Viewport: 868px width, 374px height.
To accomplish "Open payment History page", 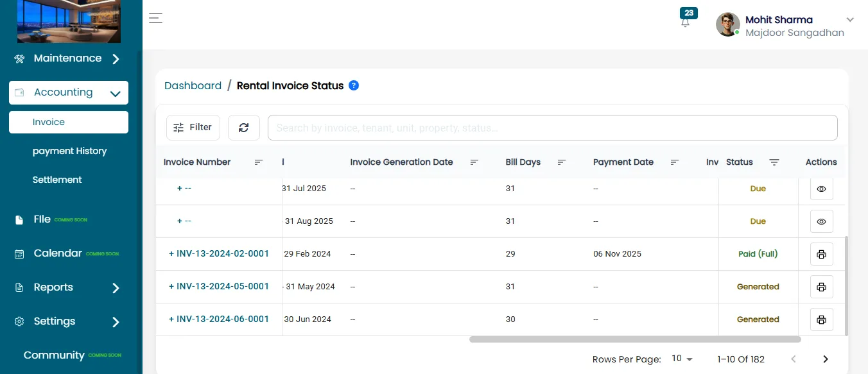I will (69, 151).
